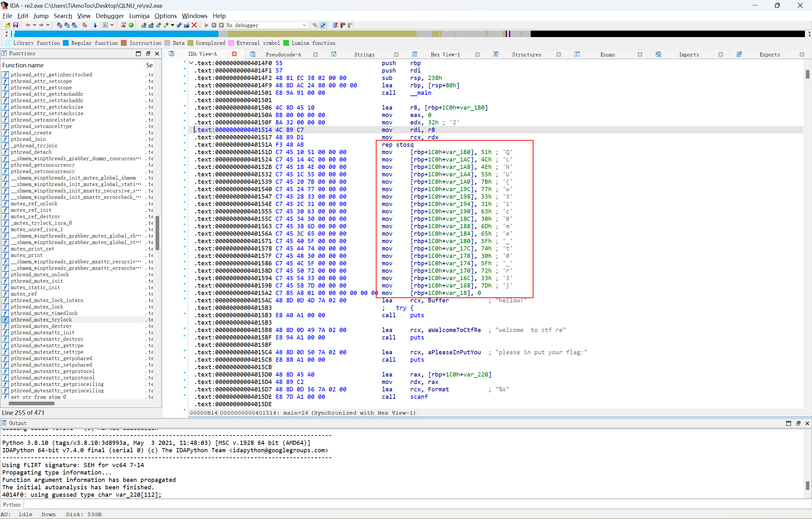Open the Options menu
The height and width of the screenshot is (519, 812).
tap(166, 16)
